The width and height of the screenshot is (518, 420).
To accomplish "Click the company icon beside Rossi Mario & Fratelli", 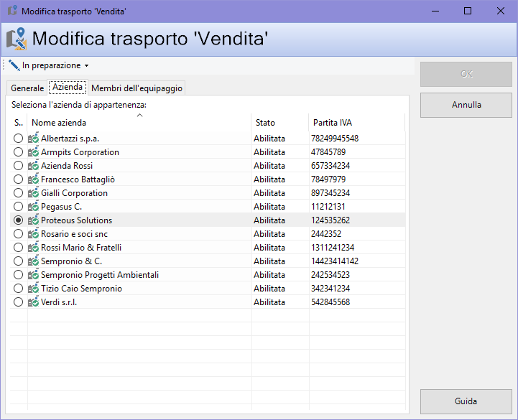I will pyautogui.click(x=33, y=247).
